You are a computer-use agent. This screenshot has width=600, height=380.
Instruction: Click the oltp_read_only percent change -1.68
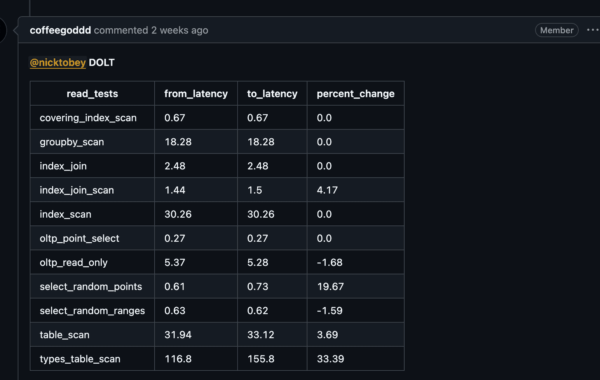point(329,263)
